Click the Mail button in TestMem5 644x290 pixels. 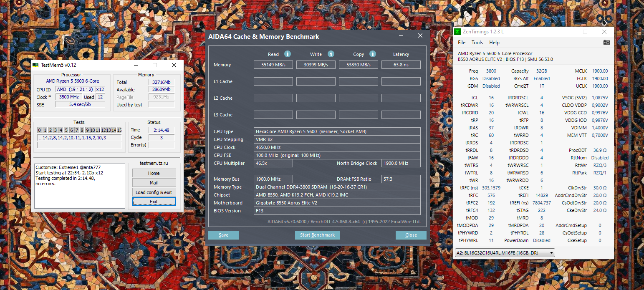click(154, 183)
